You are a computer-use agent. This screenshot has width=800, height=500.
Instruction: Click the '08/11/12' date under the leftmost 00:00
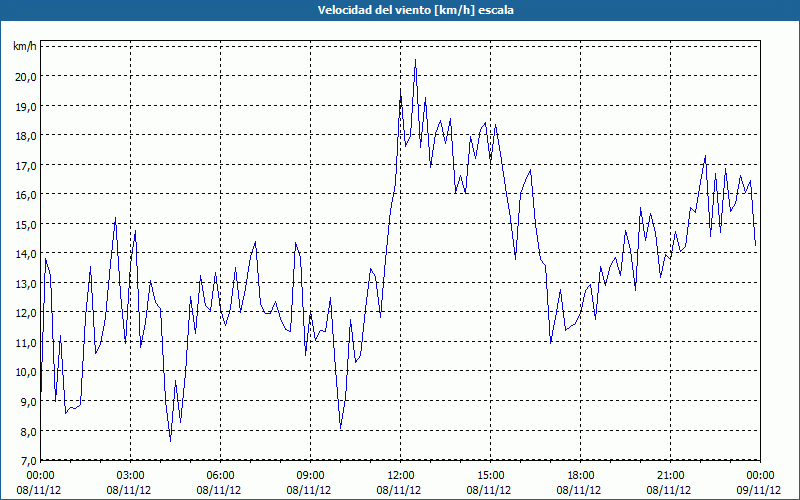39,490
